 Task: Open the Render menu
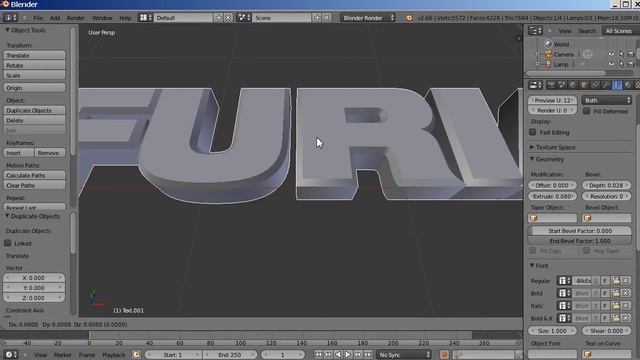point(76,18)
